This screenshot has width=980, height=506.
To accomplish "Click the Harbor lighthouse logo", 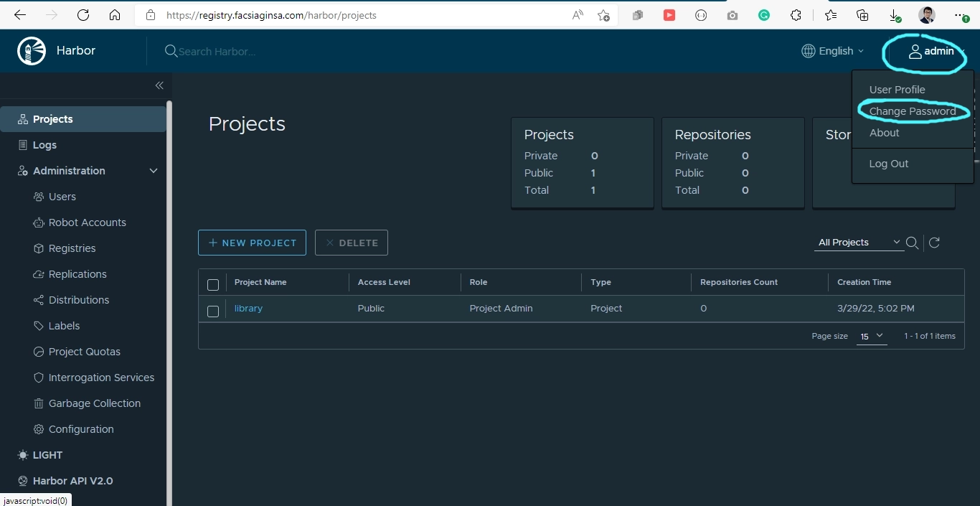I will 32,51.
